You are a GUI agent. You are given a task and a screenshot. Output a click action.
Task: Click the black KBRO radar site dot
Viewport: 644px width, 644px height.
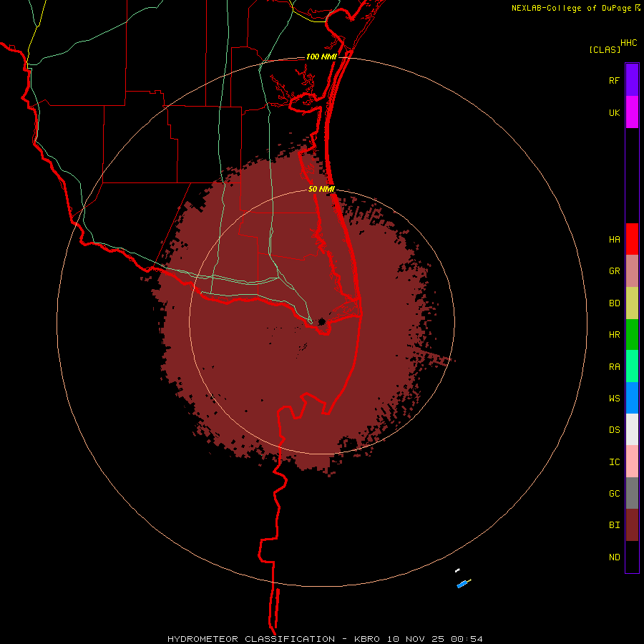click(321, 321)
